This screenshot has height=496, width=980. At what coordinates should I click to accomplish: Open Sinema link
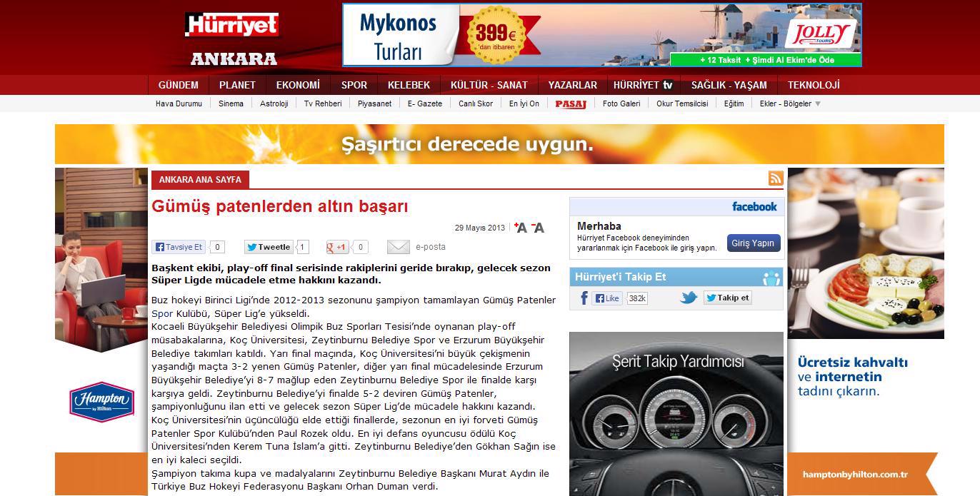tap(231, 103)
